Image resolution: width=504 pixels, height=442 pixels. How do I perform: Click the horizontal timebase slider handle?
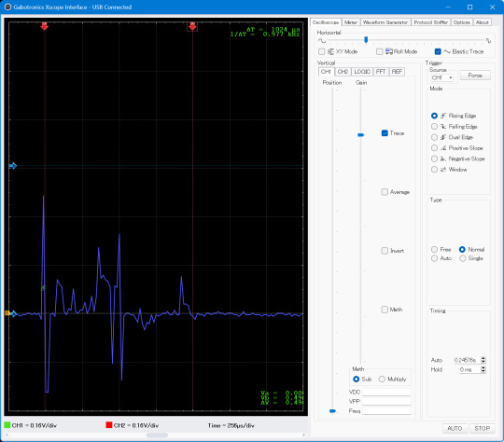(x=366, y=39)
